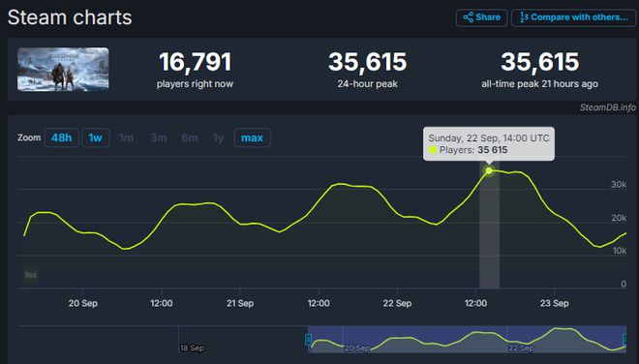The image size is (639, 364).
Task: Click the disabled 1m zoom option
Action: (x=126, y=137)
